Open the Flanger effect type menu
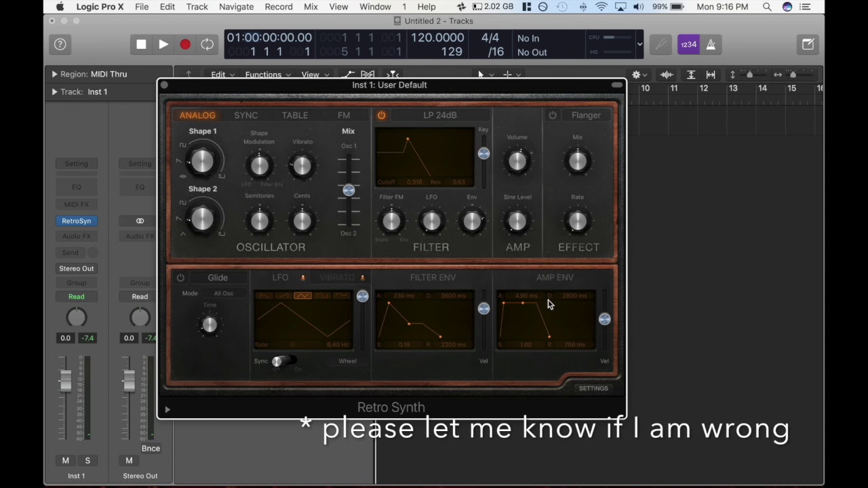 tap(586, 115)
